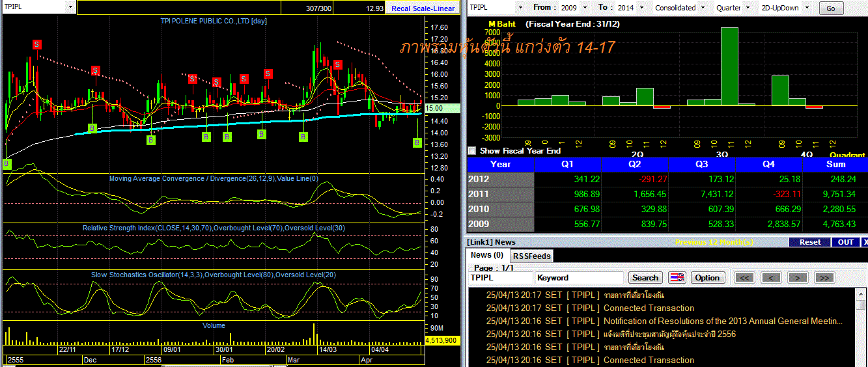Go to next news page with > button
Image resolution: width=868 pixels, height=367 pixels.
[x=797, y=277]
